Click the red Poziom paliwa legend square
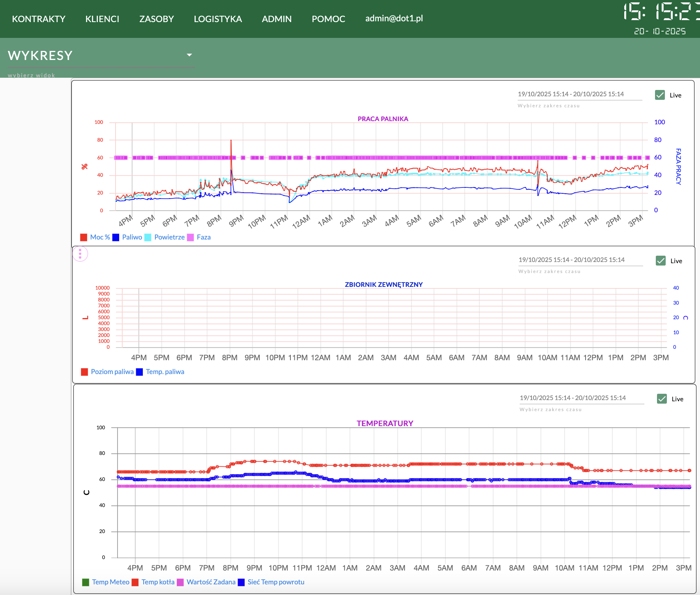 pos(84,372)
